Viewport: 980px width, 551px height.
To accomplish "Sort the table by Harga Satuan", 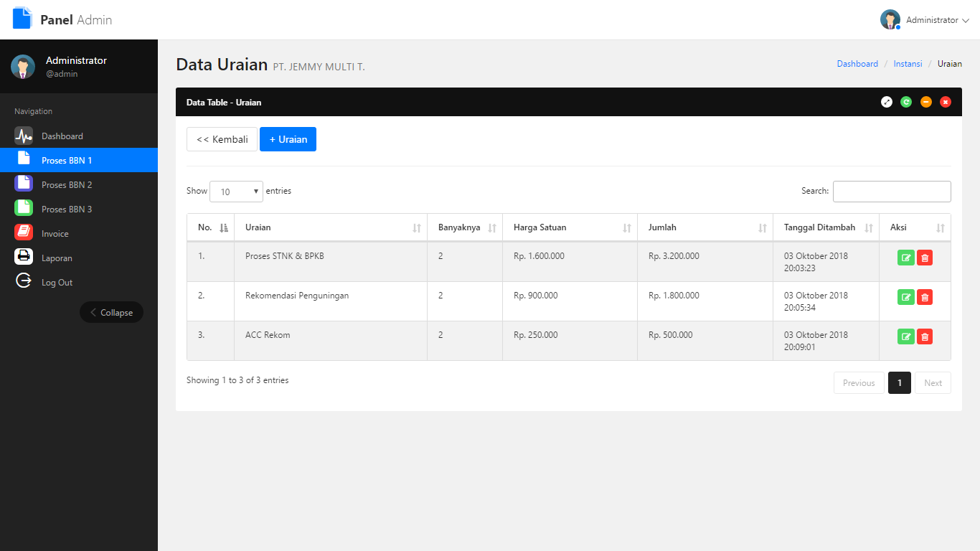I will pos(570,227).
